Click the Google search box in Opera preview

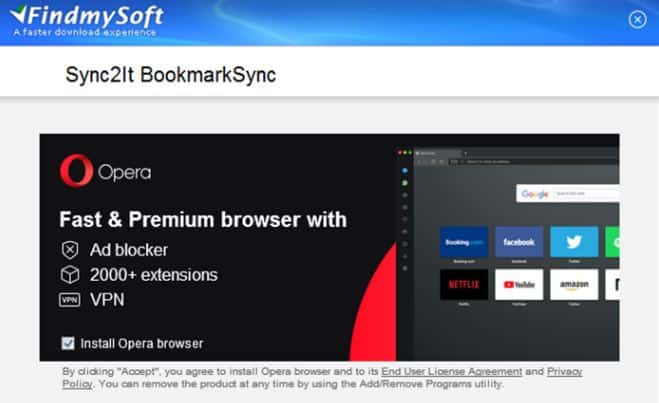(x=567, y=193)
